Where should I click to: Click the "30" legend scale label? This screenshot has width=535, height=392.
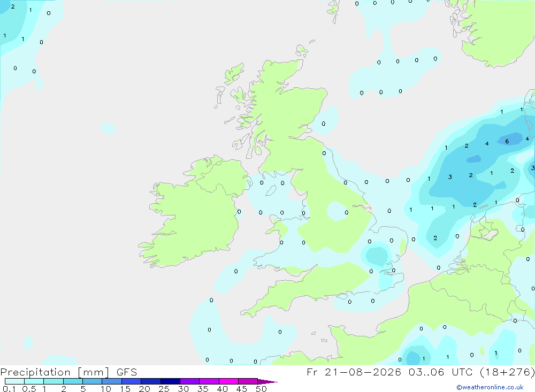click(183, 389)
